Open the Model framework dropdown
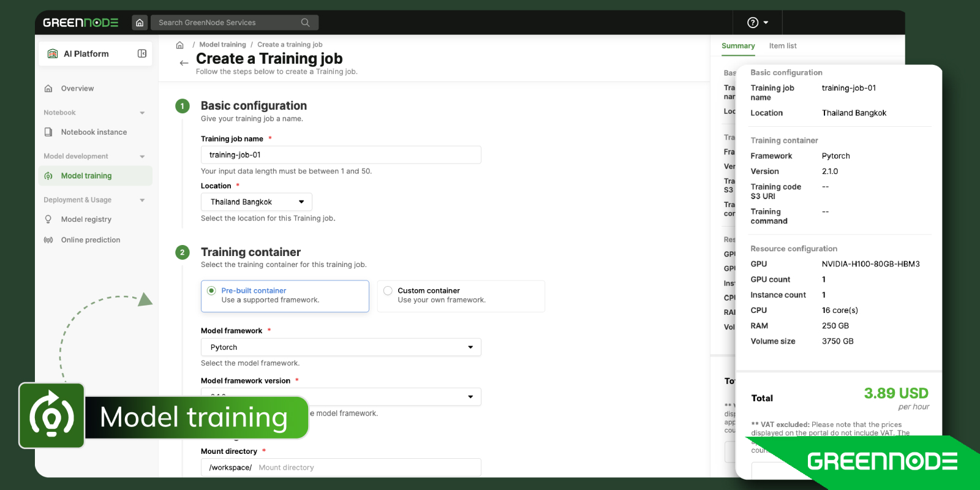The height and width of the screenshot is (490, 980). (341, 347)
